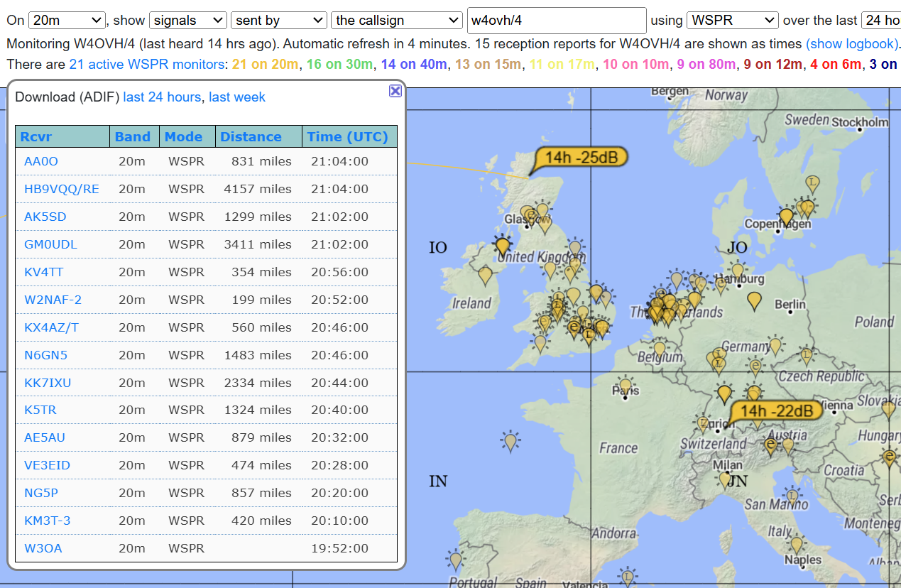The image size is (901, 588).
Task: Filter by 16 on 30m band
Action: click(x=339, y=65)
